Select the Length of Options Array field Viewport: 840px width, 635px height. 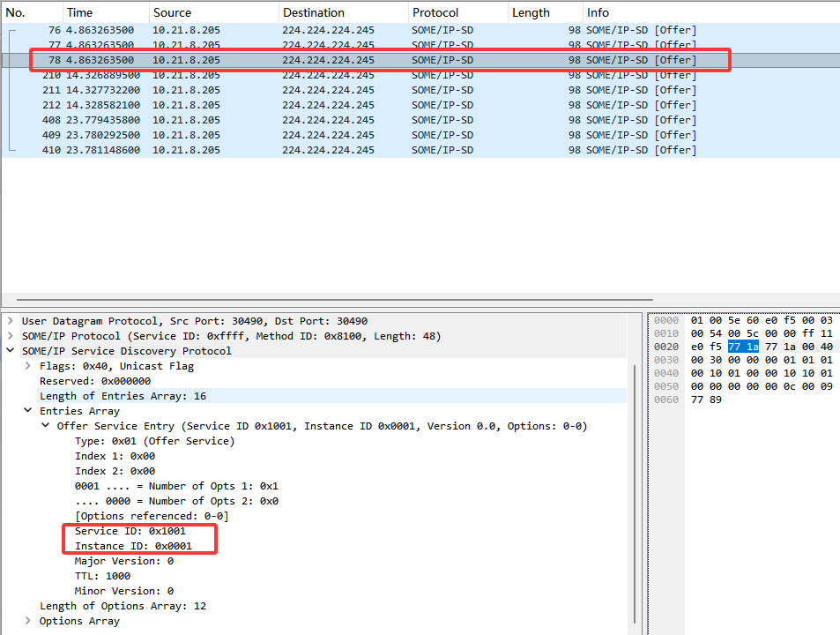click(123, 606)
